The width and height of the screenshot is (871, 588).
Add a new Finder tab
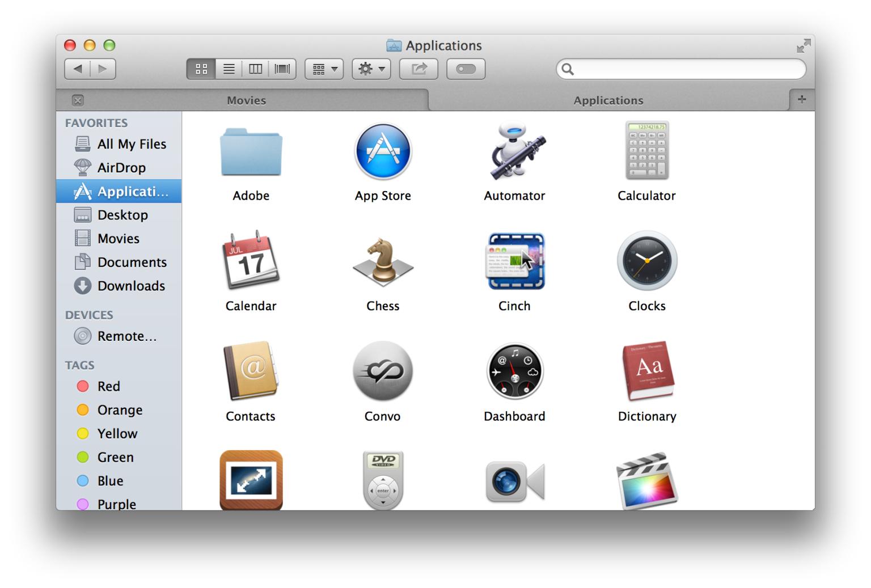click(x=801, y=100)
